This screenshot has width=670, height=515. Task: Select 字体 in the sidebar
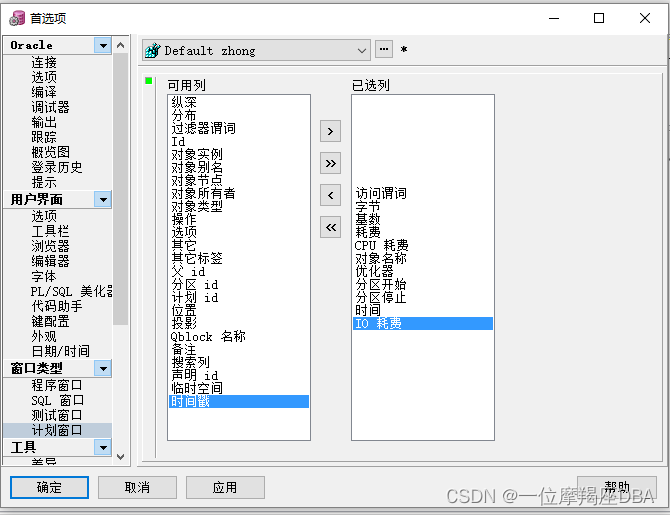coord(44,276)
